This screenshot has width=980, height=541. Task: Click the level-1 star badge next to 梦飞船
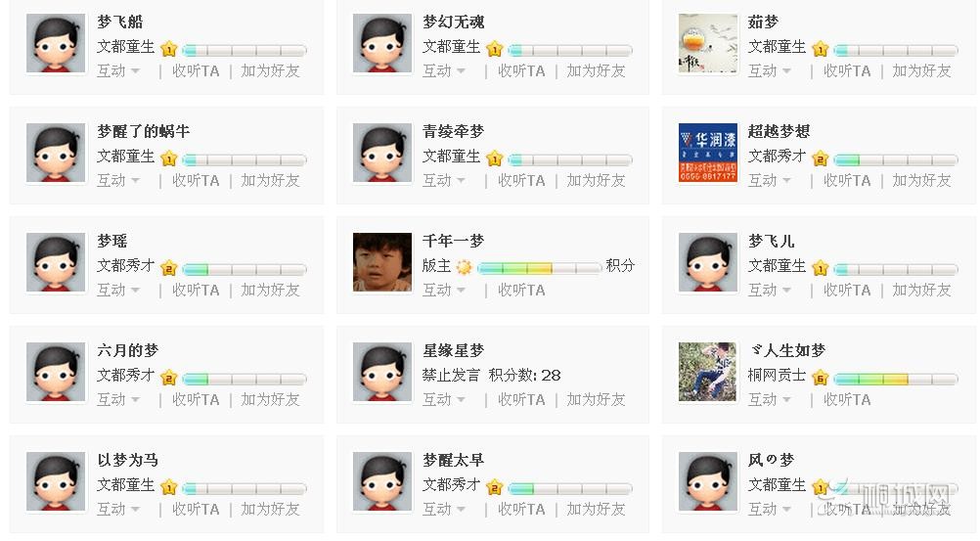(x=169, y=49)
